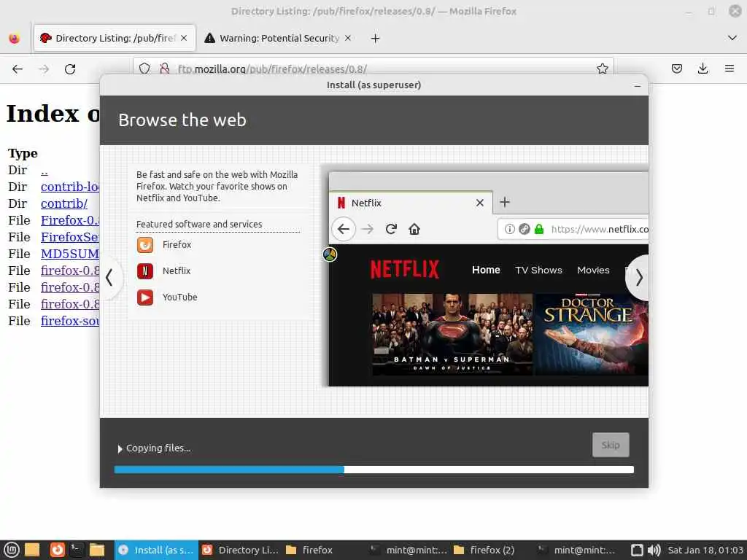The image size is (747, 560).
Task: Close the Directory Listing tab
Action: (x=184, y=38)
